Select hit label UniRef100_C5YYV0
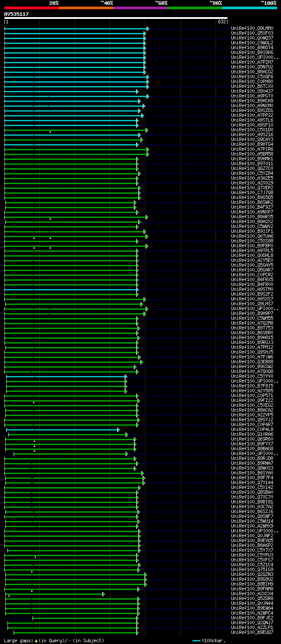This screenshot has width=281, height=644. coord(252,376)
